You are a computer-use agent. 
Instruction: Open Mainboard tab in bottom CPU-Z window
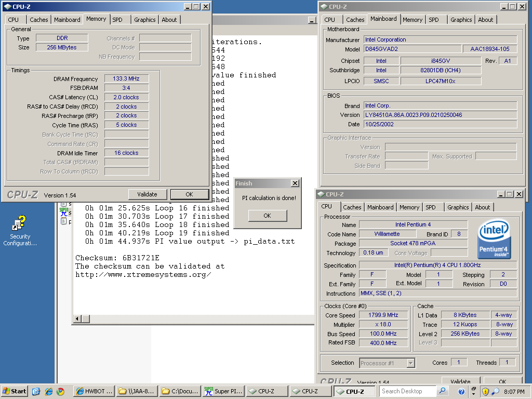[x=380, y=207]
